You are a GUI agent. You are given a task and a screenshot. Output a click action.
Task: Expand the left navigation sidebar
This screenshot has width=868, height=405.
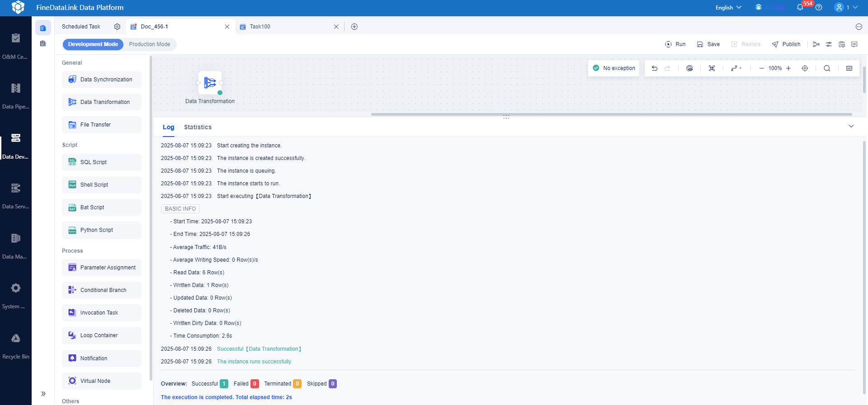tap(43, 394)
